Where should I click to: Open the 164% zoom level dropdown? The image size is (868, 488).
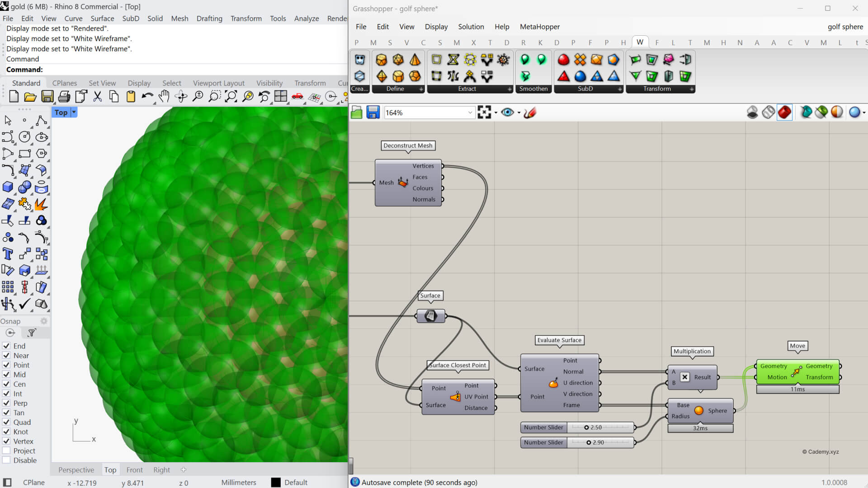pos(470,113)
